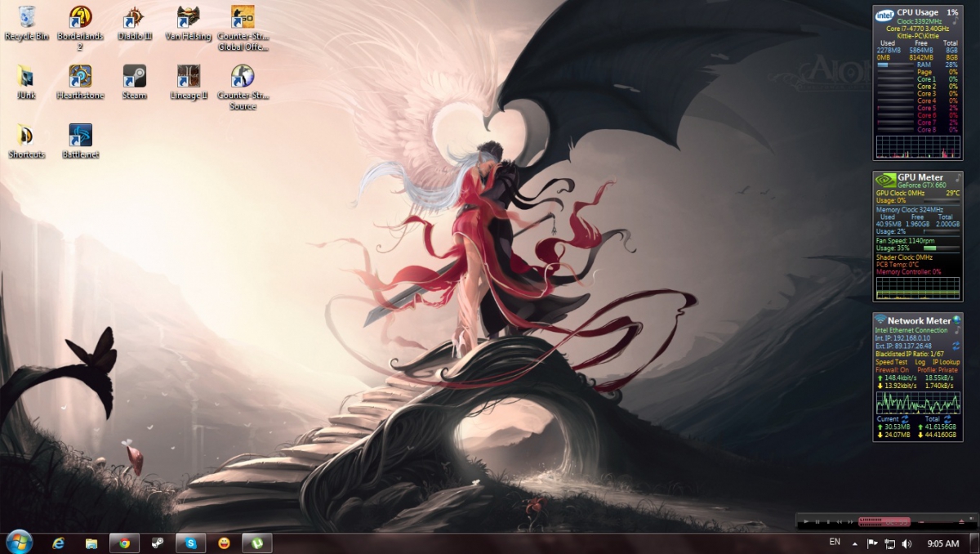Stop playback in the media player gadget
The height and width of the screenshot is (554, 980).
pos(827,521)
